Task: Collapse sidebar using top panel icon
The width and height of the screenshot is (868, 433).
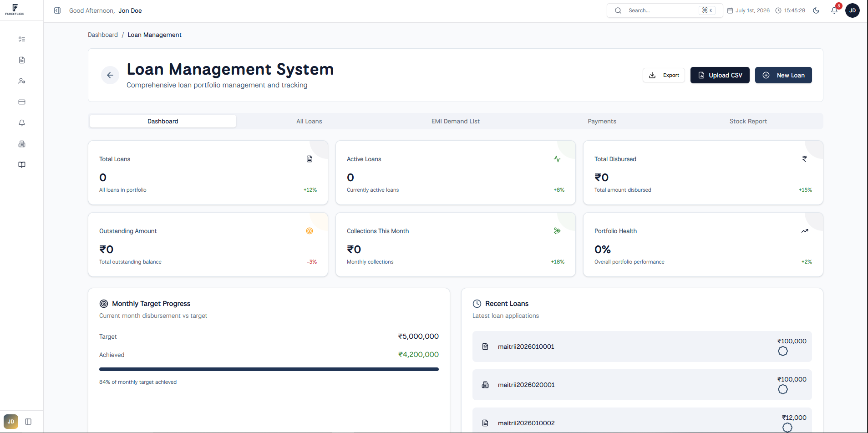Action: 57,10
